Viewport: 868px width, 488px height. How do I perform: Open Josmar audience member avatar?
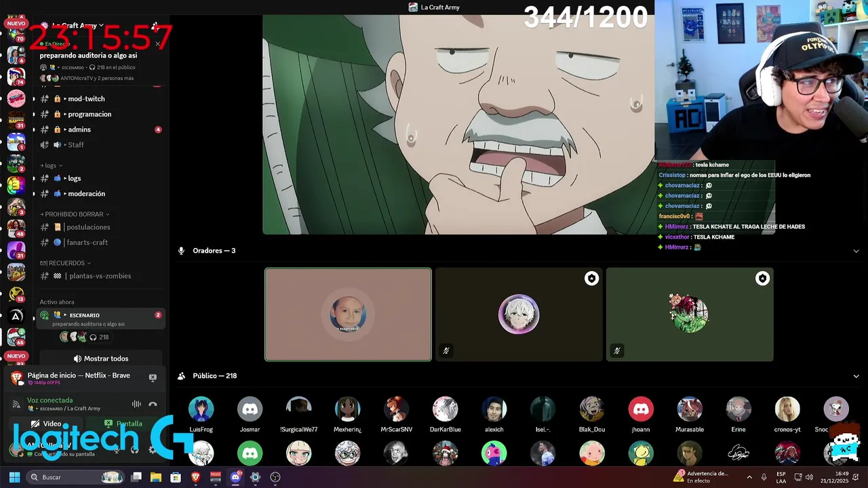click(x=250, y=409)
